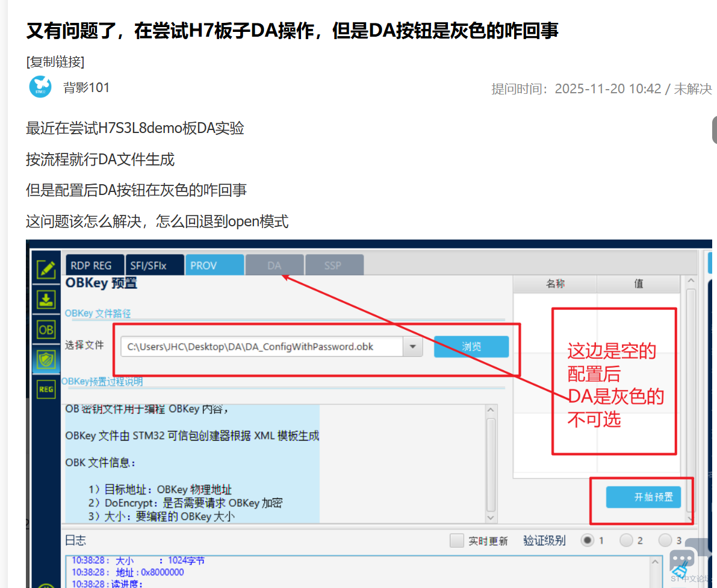Click the chat bubble feedback icon
Screen dimensions: 717x588
681,558
